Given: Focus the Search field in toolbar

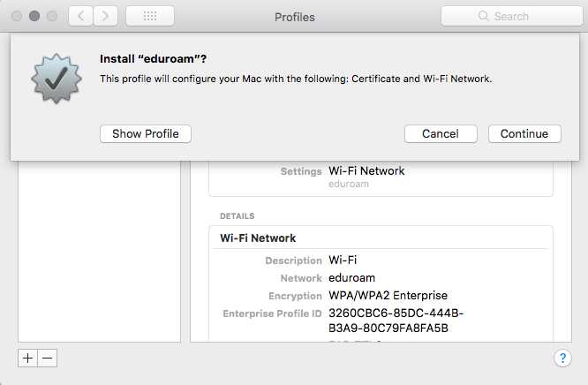Looking at the screenshot, I should click(512, 16).
